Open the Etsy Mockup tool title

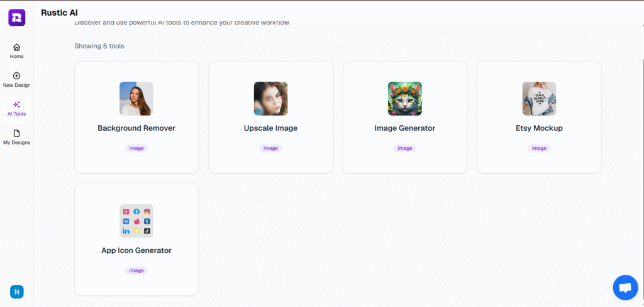tap(539, 128)
